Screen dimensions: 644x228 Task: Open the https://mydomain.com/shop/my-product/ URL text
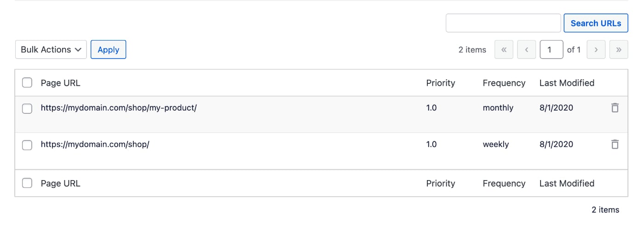[119, 108]
